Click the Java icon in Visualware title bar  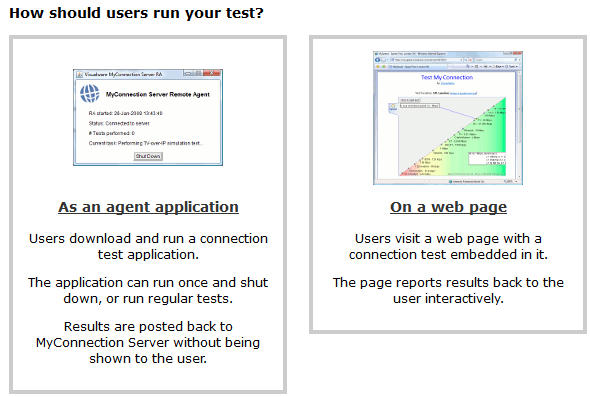pos(79,75)
